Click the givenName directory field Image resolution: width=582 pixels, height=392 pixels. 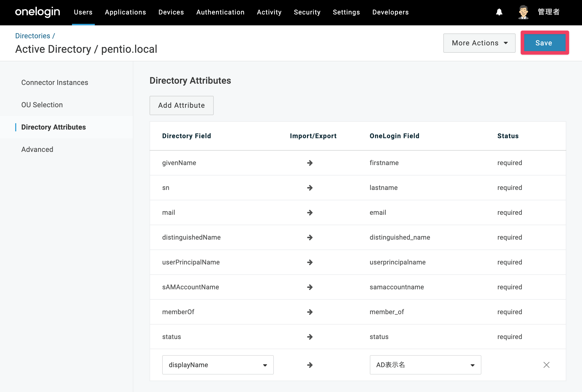pyautogui.click(x=179, y=163)
